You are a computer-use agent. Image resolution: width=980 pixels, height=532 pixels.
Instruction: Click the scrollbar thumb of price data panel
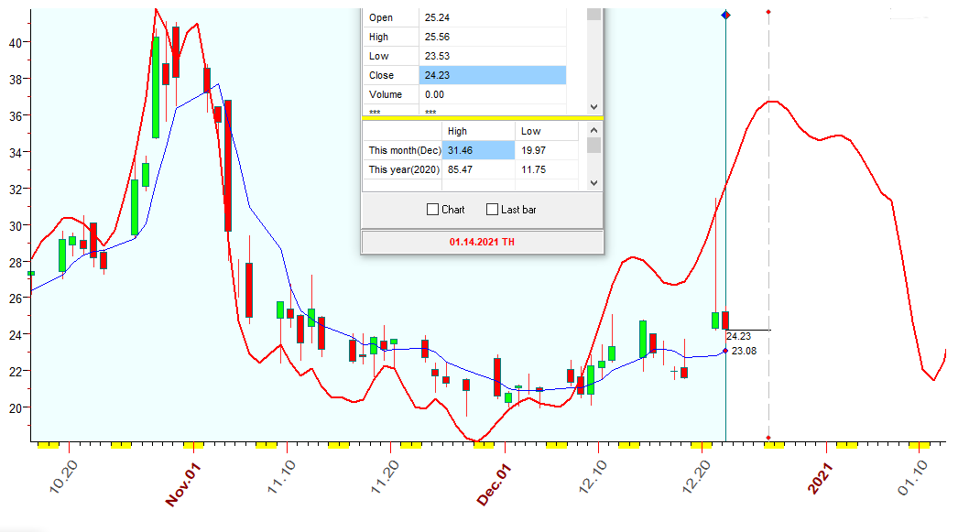(593, 15)
